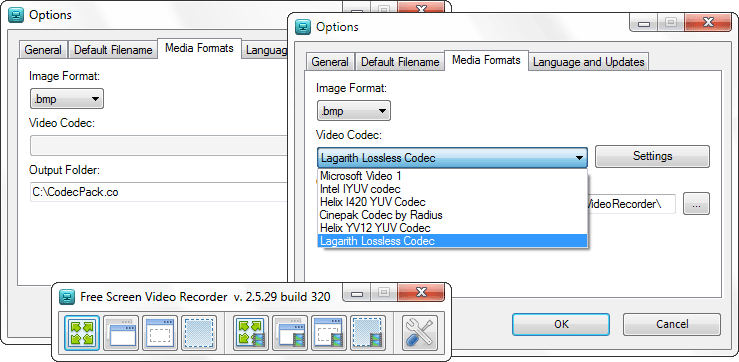
Task: Open the Image Format dropdown in back Options window
Action: [67, 99]
